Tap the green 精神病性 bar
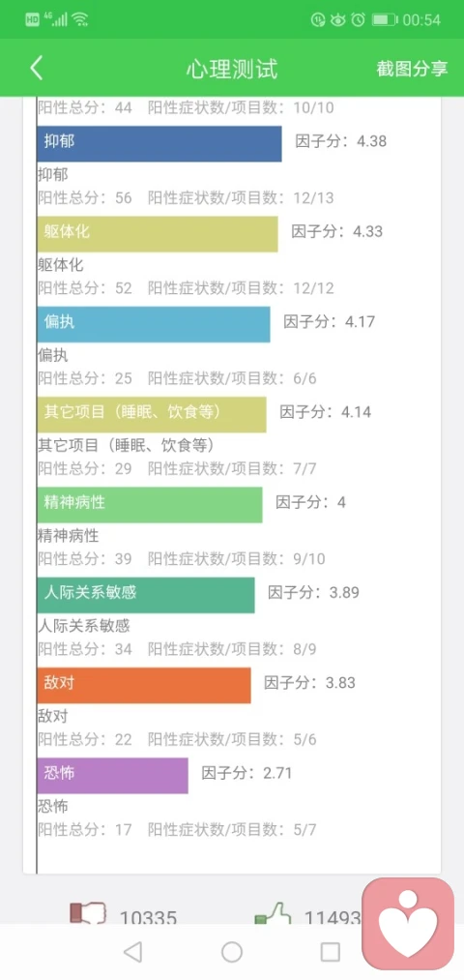This screenshot has height=980, width=464. pyautogui.click(x=150, y=505)
